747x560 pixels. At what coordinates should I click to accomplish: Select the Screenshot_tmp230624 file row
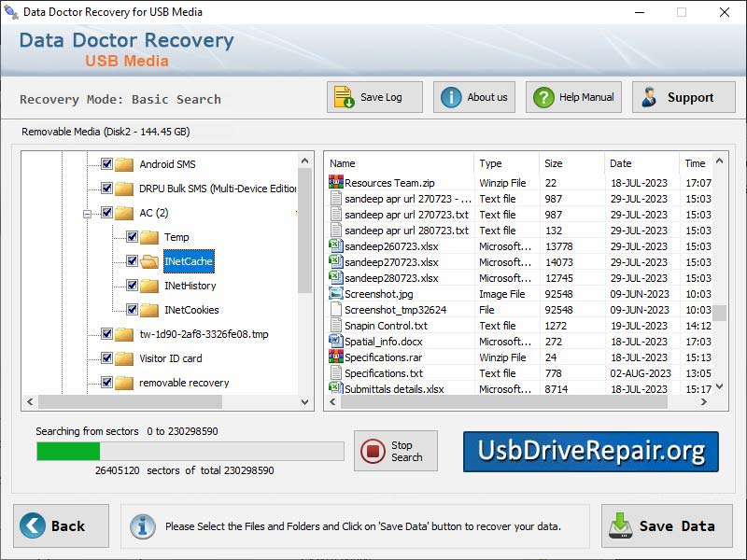402,309
